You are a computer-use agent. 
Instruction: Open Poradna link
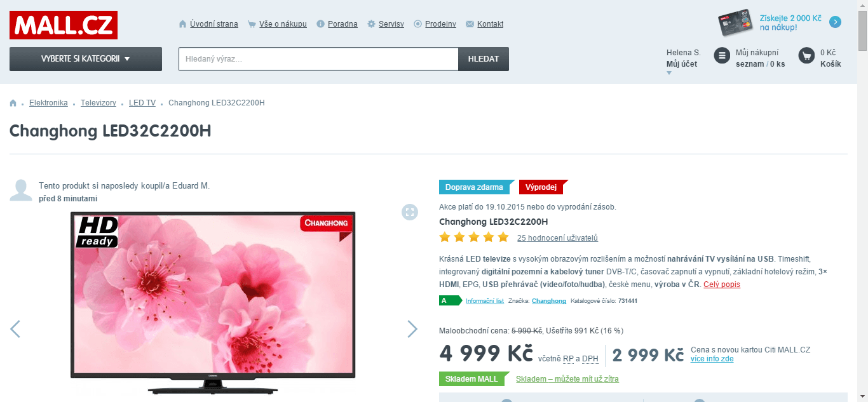tap(342, 24)
